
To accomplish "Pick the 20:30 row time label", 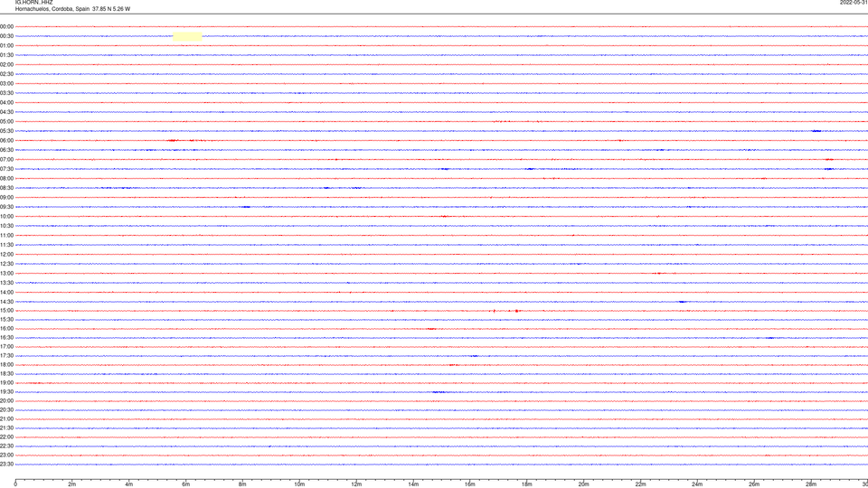I will point(6,410).
